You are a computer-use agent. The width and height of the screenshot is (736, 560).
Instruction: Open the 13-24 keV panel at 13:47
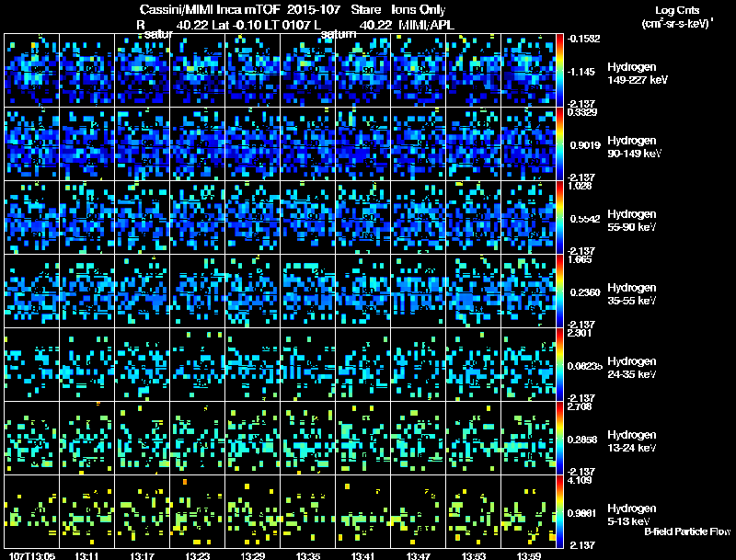(419, 439)
